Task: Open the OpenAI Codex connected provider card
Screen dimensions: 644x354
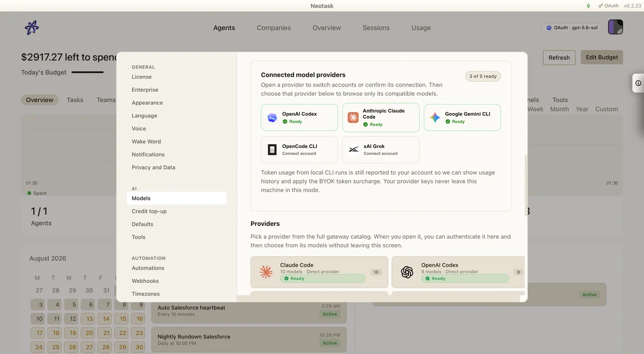Action: click(x=299, y=118)
